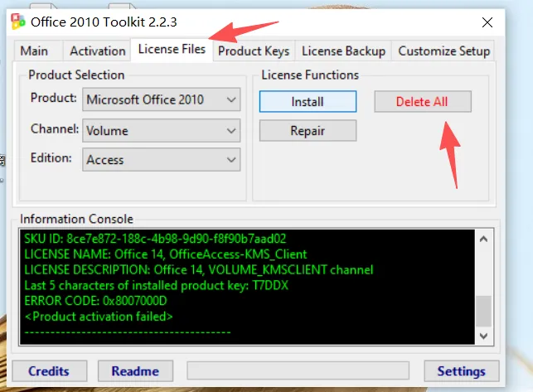
Task: Open the License Backup tab
Action: [343, 51]
